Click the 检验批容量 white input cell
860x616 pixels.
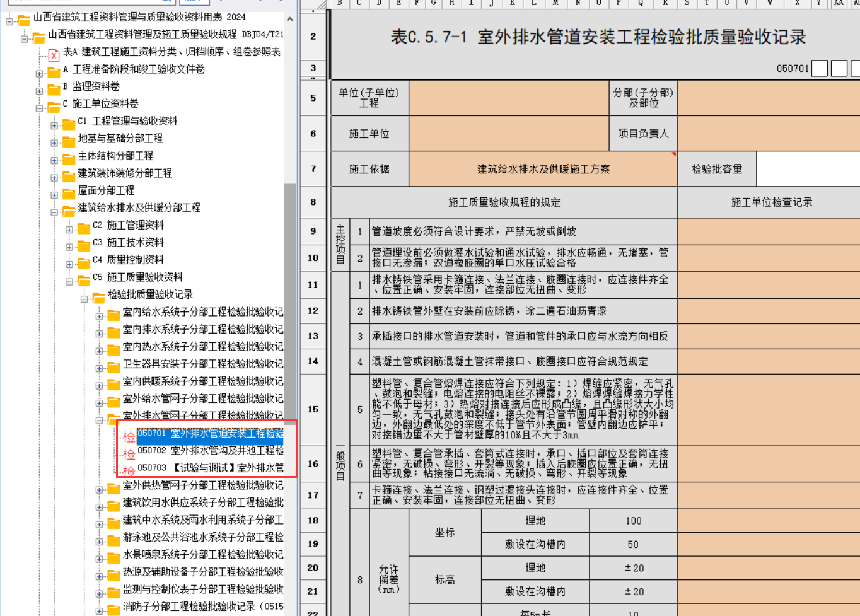[808, 169]
